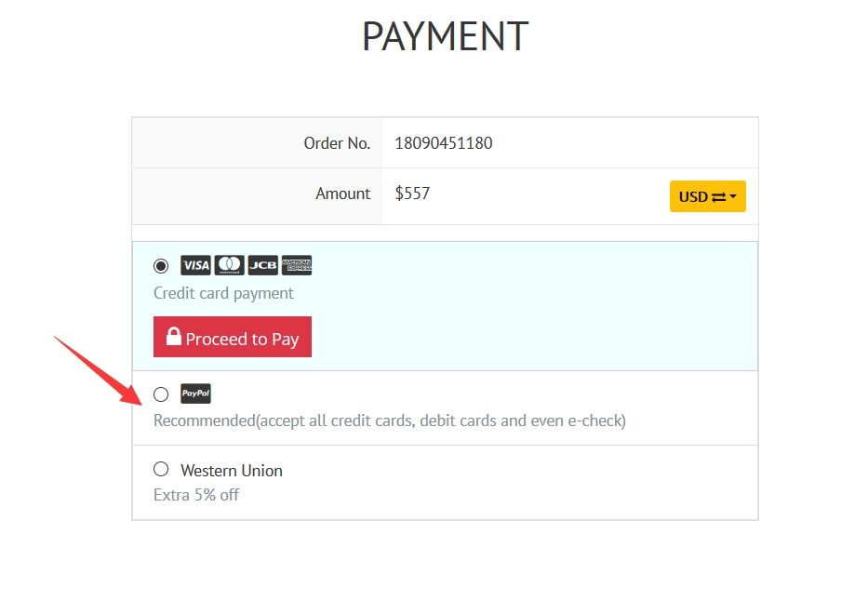Image resolution: width=868 pixels, height=601 pixels.
Task: Select the credit card payment radio button
Action: (161, 266)
